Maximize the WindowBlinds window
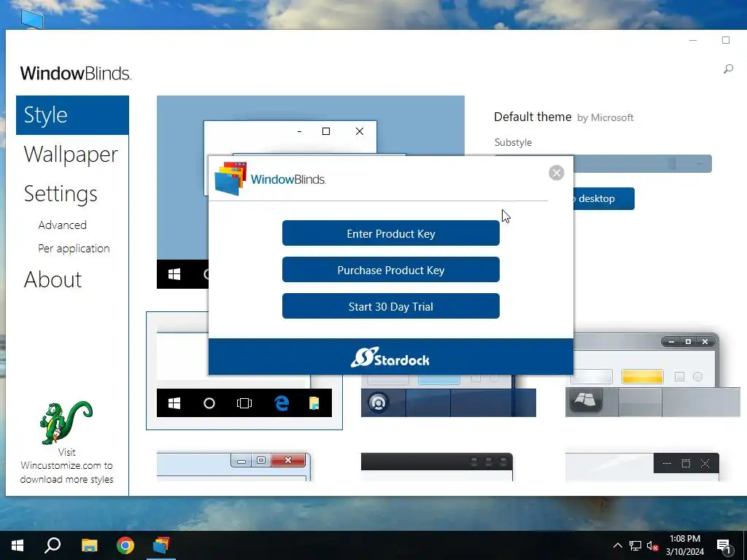This screenshot has width=747, height=560. 726,41
